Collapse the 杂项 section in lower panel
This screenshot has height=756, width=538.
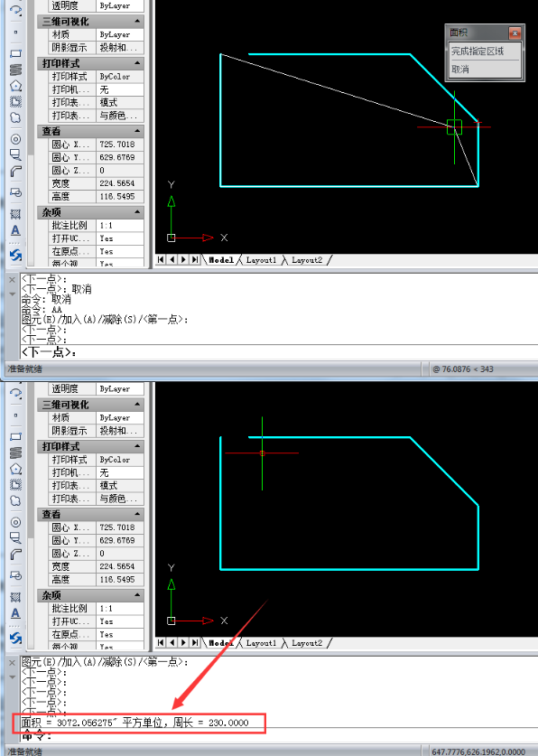tap(137, 595)
